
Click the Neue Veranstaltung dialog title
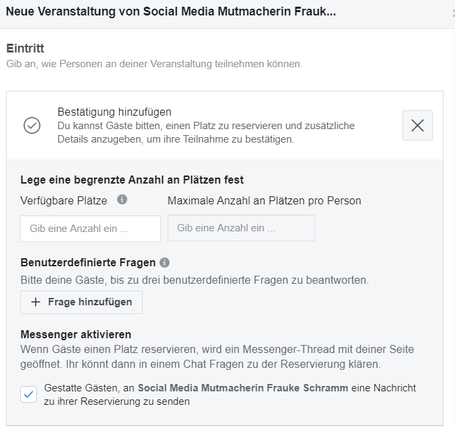[171, 11]
